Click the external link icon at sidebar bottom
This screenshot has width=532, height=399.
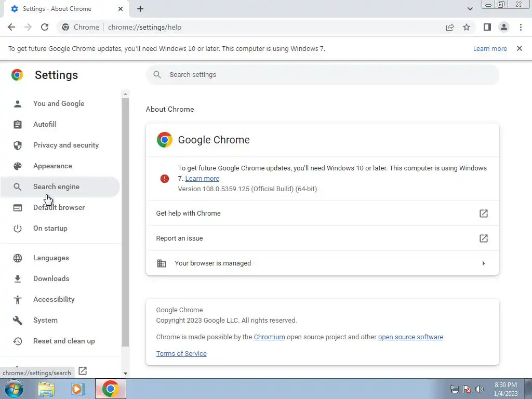(83, 371)
